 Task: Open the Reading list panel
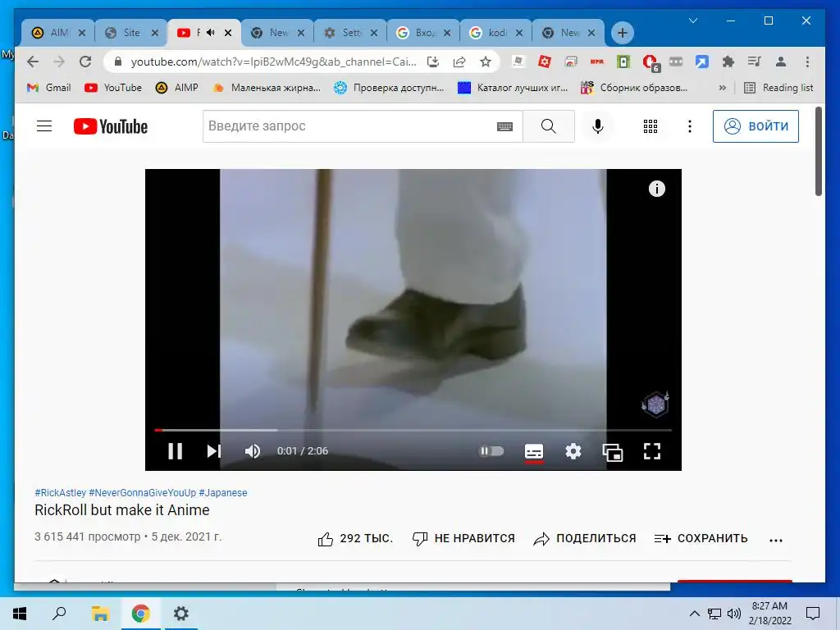click(778, 88)
